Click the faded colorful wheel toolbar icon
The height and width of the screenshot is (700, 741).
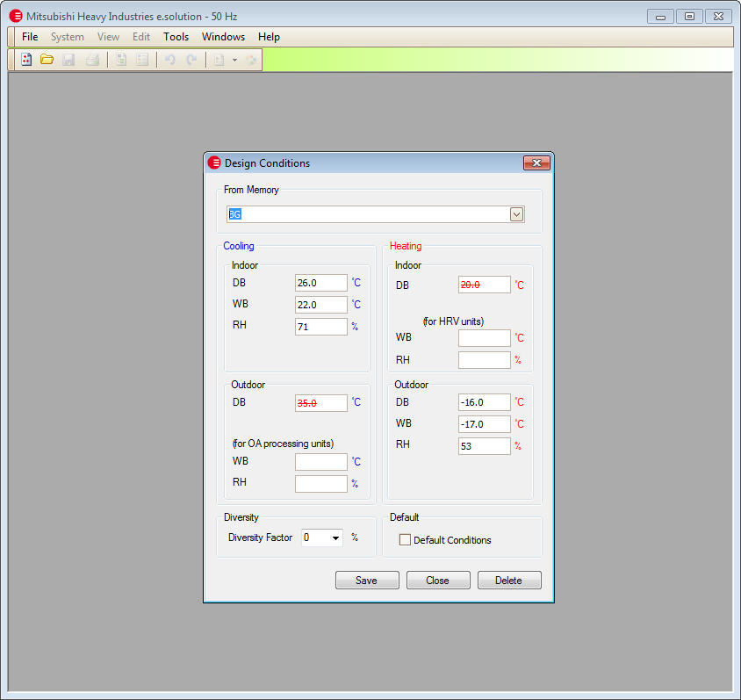click(251, 60)
